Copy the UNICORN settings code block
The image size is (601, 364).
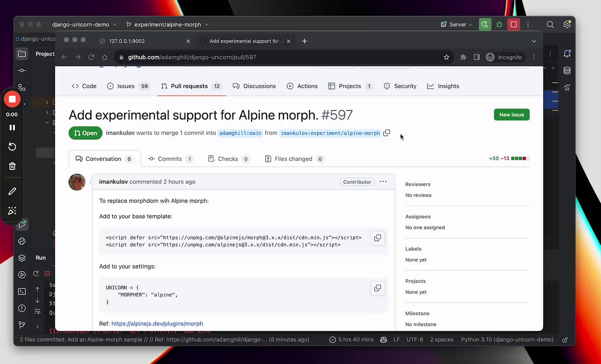point(378,288)
